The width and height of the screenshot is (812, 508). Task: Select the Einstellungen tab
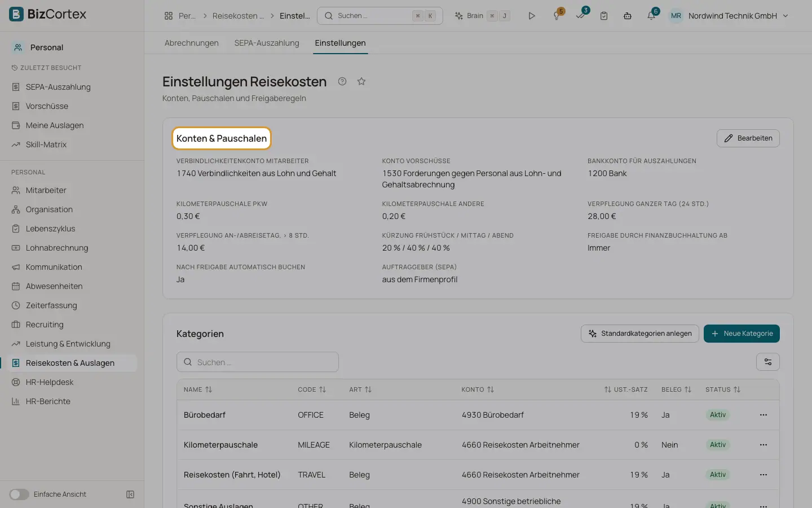[x=340, y=43]
